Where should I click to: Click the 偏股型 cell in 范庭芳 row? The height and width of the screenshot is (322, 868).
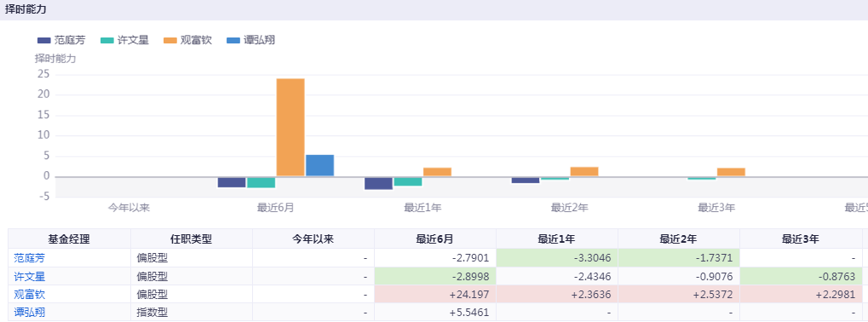click(x=192, y=258)
